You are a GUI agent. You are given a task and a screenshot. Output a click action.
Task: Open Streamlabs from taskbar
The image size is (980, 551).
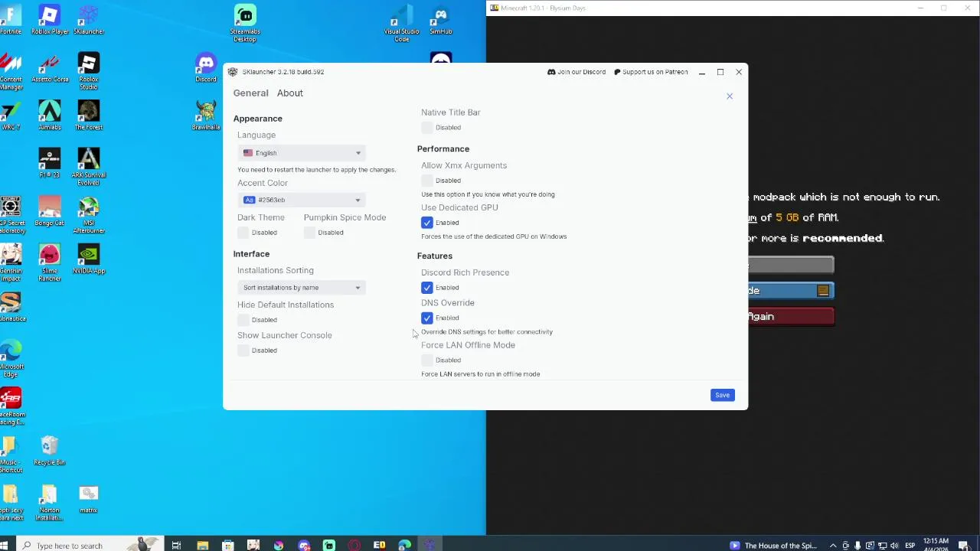tap(329, 545)
